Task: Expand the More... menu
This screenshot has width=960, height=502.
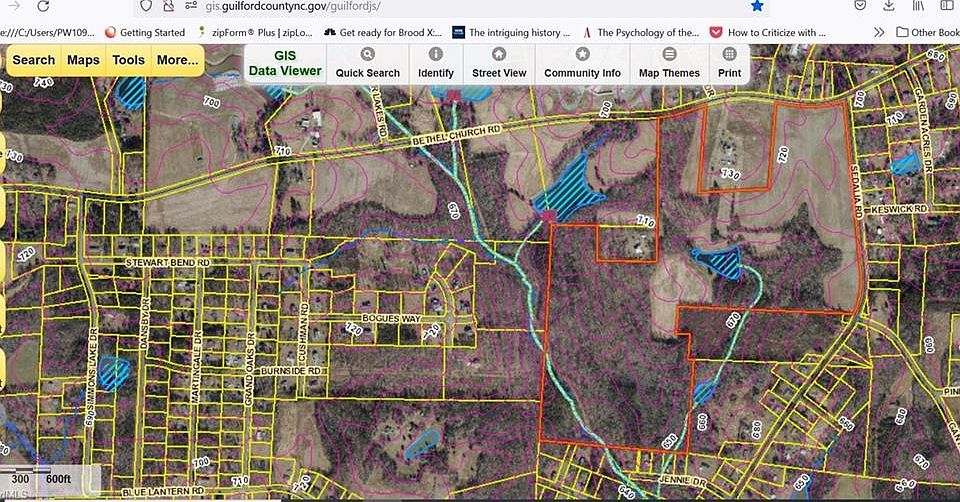Action: (x=177, y=60)
